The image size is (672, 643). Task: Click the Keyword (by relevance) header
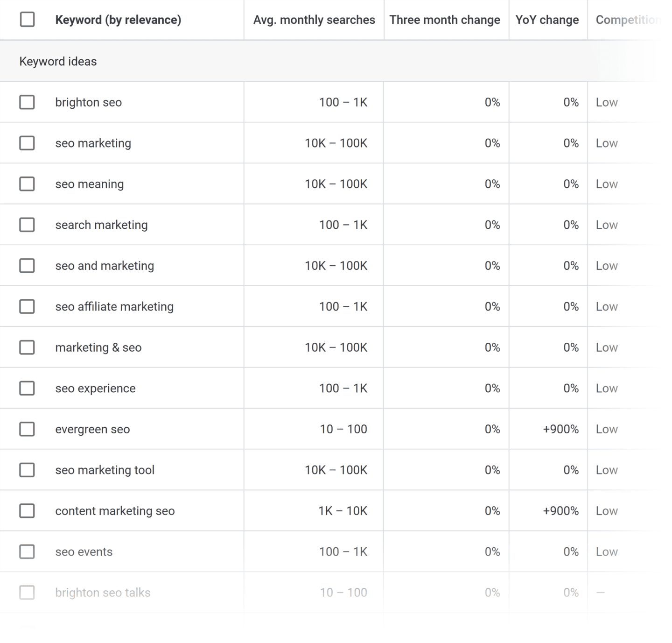pyautogui.click(x=119, y=20)
